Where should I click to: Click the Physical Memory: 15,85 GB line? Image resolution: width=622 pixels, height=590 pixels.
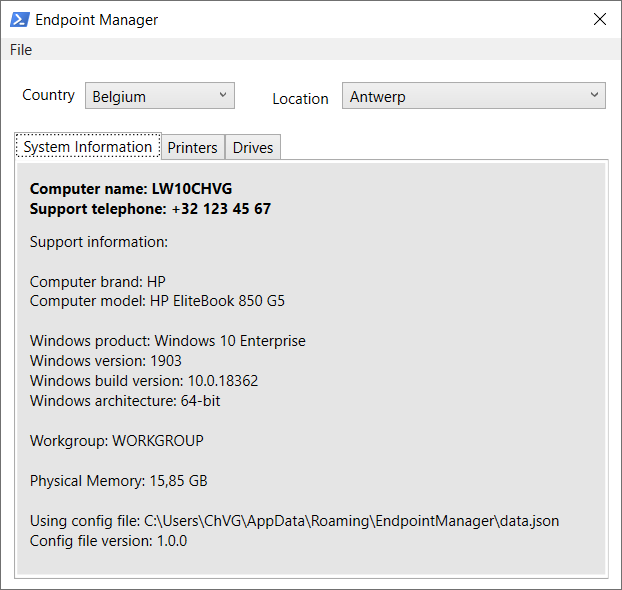click(x=119, y=481)
